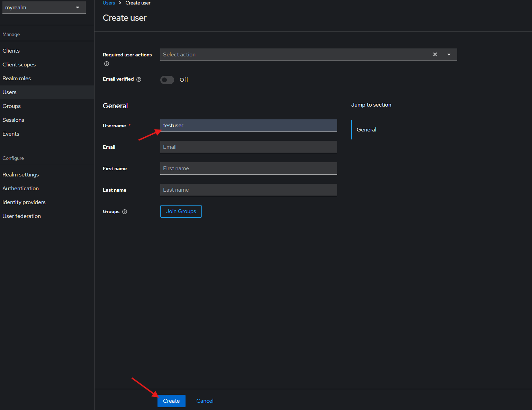
Task: Open the myrealm realm selector dropdown
Action: [x=44, y=8]
